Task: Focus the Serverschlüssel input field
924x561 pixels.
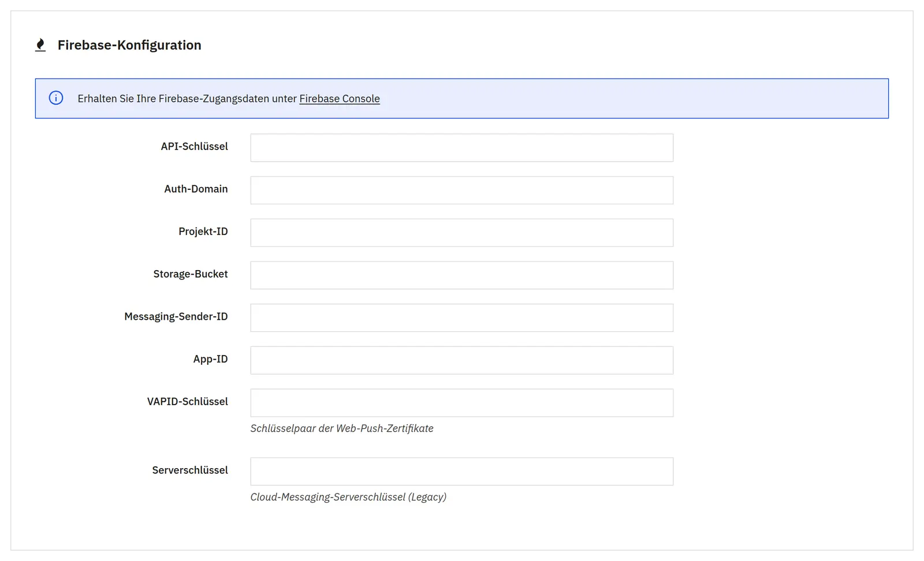Action: (462, 472)
